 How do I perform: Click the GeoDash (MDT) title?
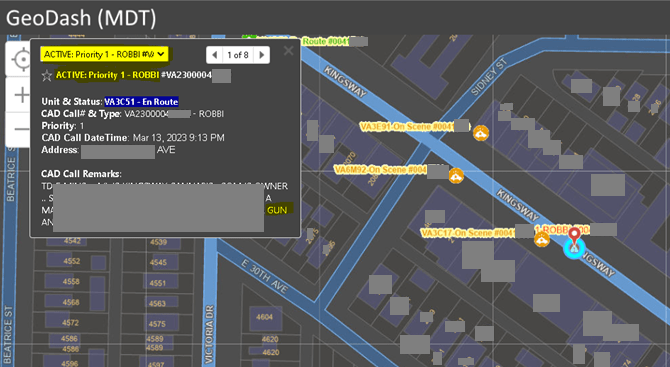(x=81, y=18)
